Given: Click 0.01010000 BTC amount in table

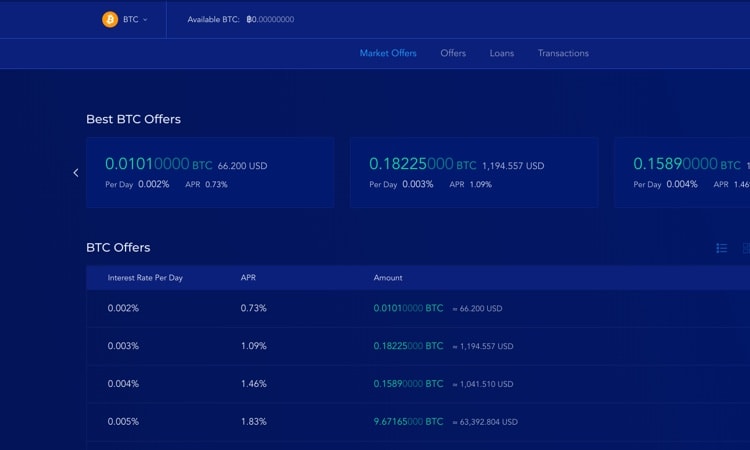Looking at the screenshot, I should (x=408, y=308).
